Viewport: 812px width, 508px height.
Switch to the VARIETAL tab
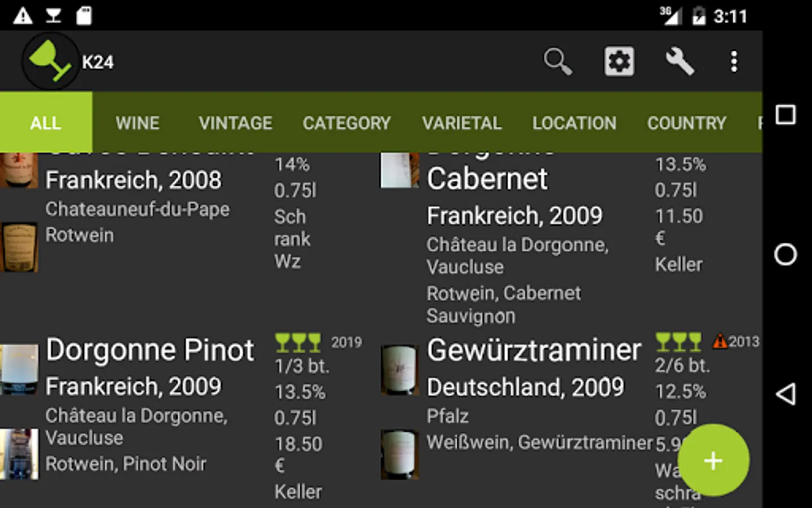(x=462, y=122)
